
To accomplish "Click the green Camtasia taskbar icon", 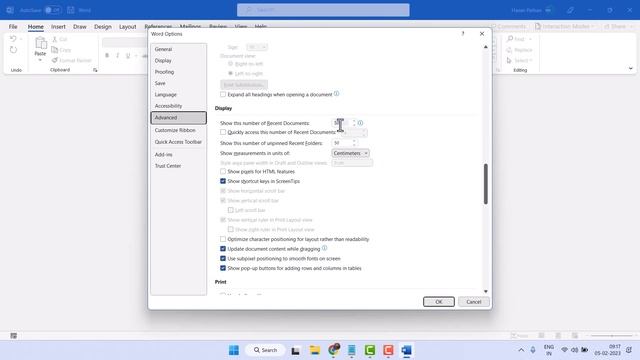I will 370,350.
